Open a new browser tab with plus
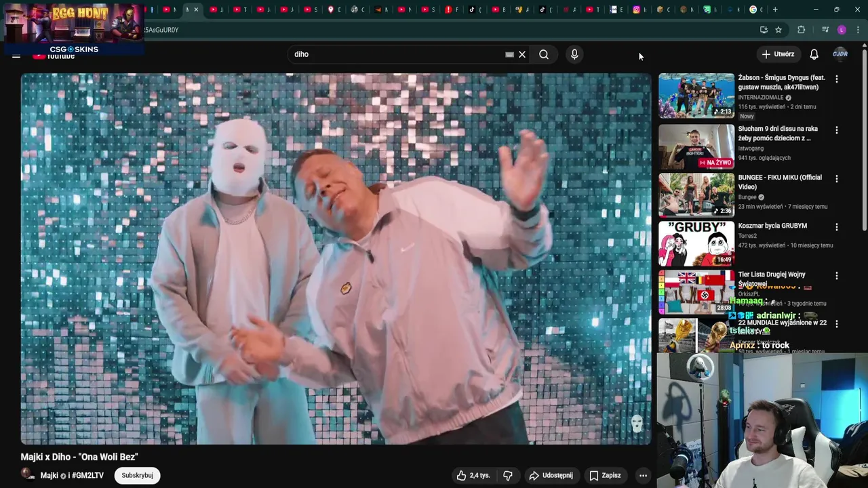Image resolution: width=868 pixels, height=488 pixels. (x=775, y=9)
